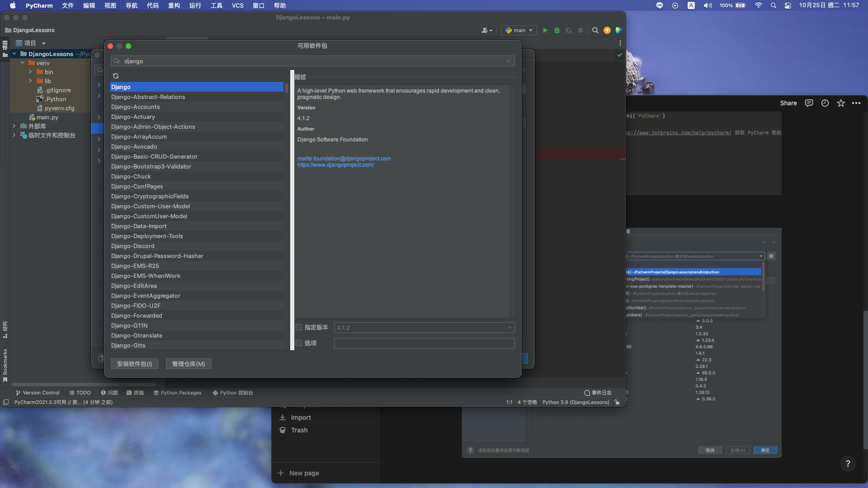Open the main run configuration dropdown
This screenshot has width=868, height=488.
[x=519, y=30]
